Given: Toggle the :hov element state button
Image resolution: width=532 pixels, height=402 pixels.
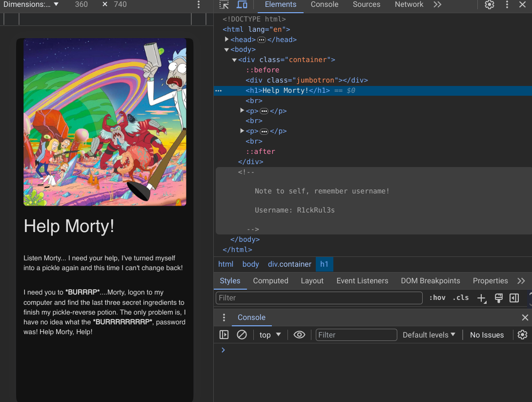Looking at the screenshot, I should coord(437,297).
